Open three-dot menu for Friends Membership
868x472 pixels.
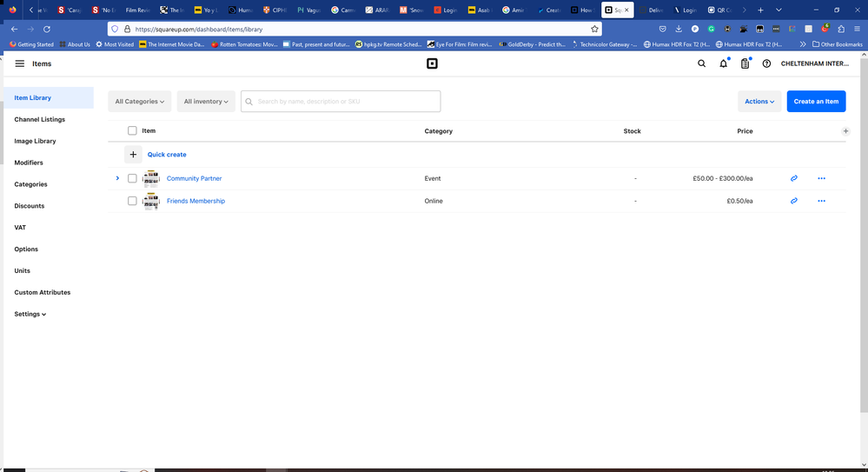point(821,201)
